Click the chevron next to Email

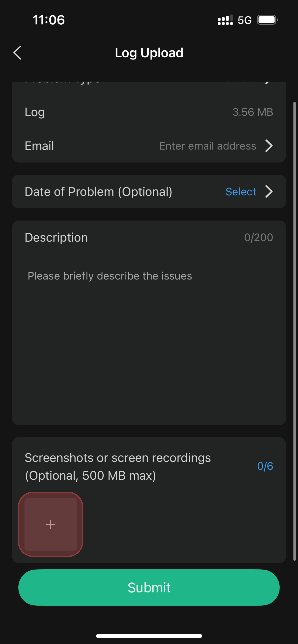tap(269, 146)
